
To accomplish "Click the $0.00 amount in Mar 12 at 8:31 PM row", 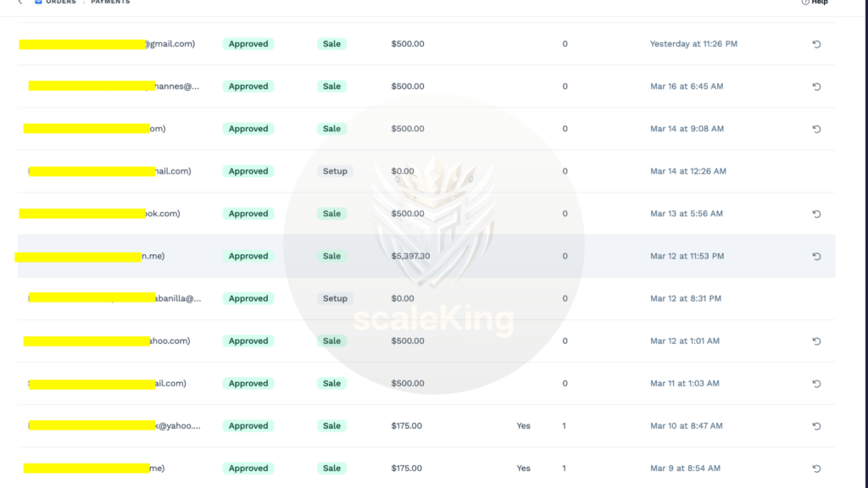I will [x=403, y=299].
